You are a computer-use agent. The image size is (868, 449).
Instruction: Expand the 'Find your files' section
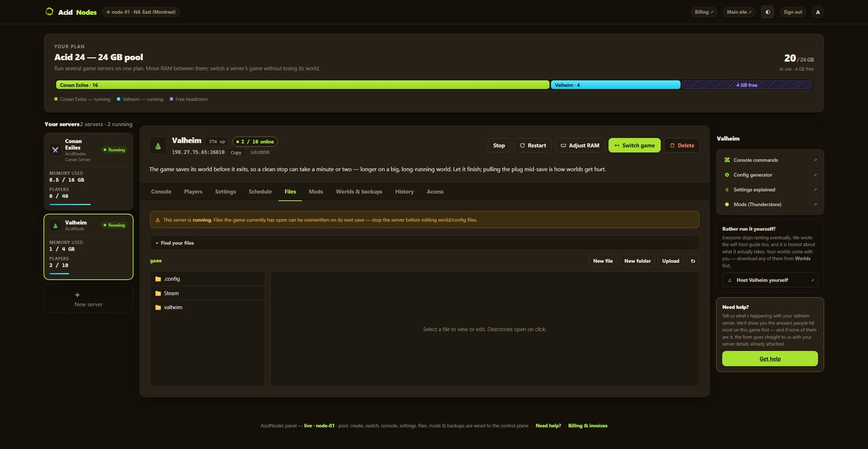pyautogui.click(x=424, y=243)
